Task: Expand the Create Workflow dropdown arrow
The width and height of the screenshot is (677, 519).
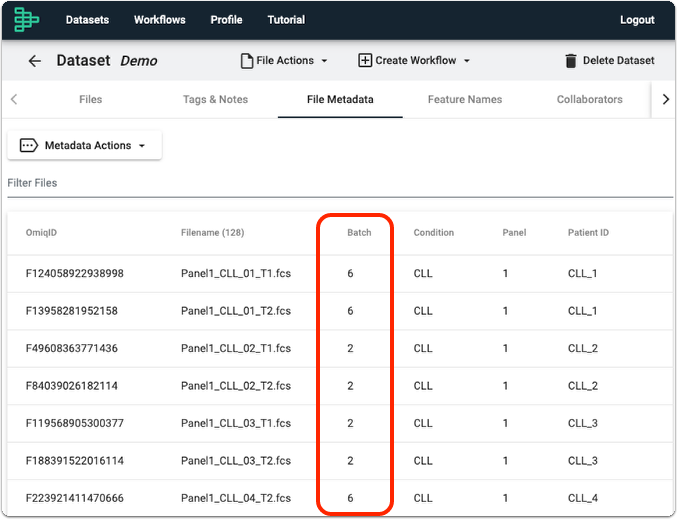Action: [x=467, y=61]
